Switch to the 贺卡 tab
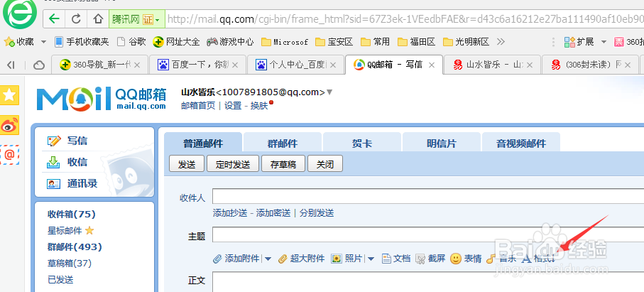Viewport: 644px width, 292px height. pos(362,144)
